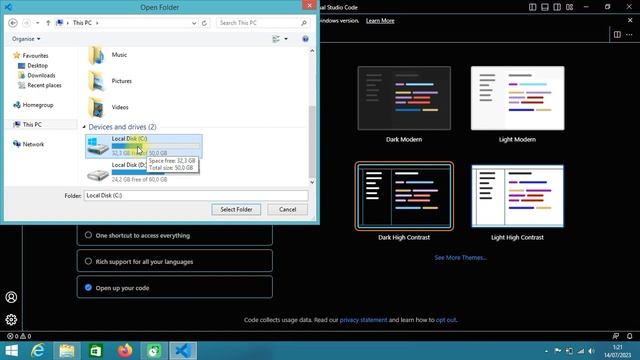Open the view options dropdown arrow
640x360 pixels.
[x=286, y=39]
